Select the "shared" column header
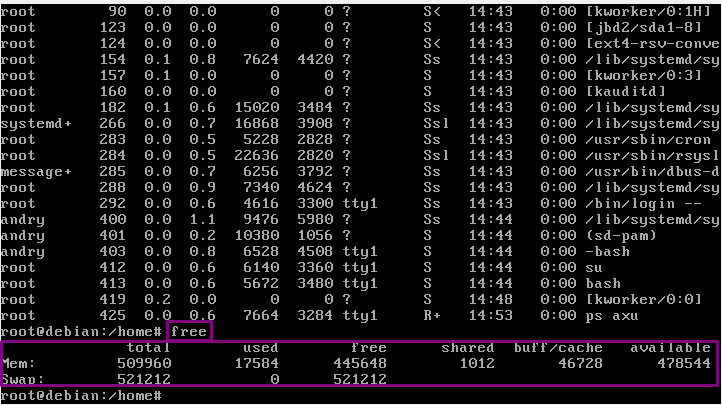 [x=467, y=348]
